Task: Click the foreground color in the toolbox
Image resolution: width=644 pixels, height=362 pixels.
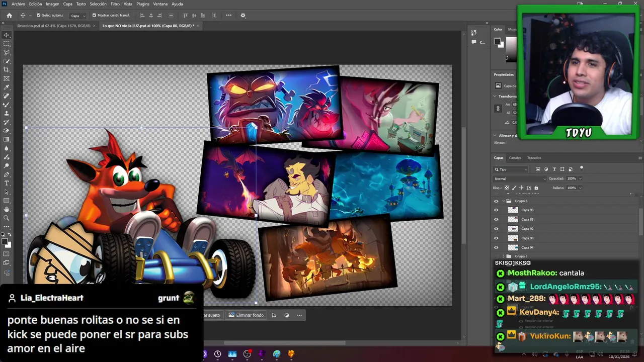Action: pyautogui.click(x=5, y=241)
